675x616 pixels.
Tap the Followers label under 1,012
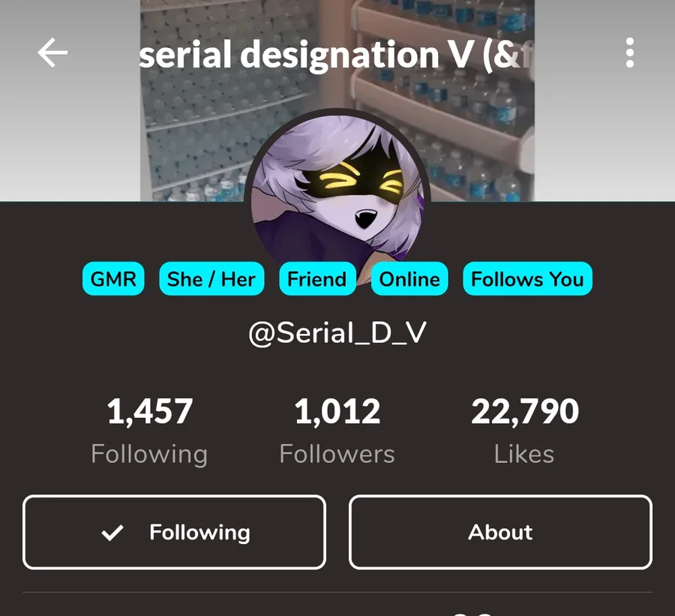pyautogui.click(x=337, y=454)
